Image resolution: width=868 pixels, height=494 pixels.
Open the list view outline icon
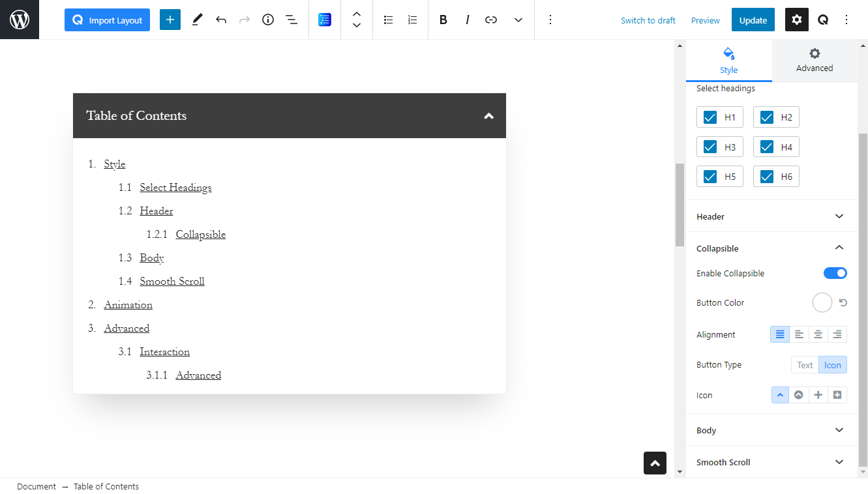[x=292, y=20]
